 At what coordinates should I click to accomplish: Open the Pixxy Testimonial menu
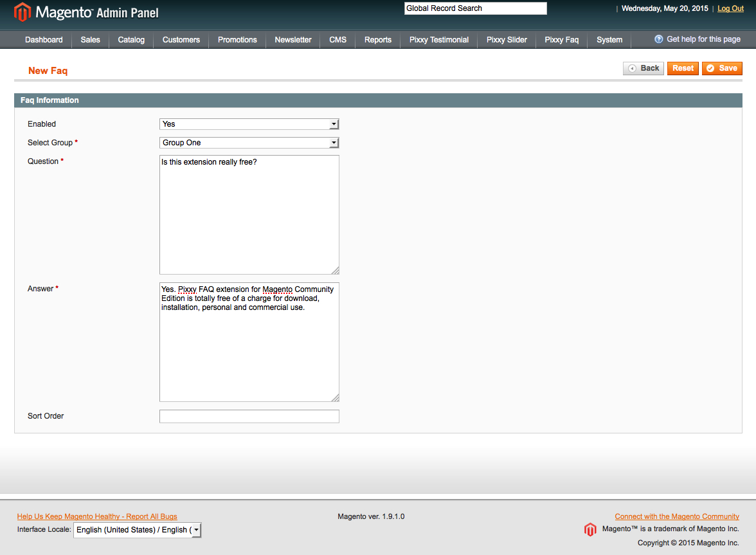coord(438,39)
